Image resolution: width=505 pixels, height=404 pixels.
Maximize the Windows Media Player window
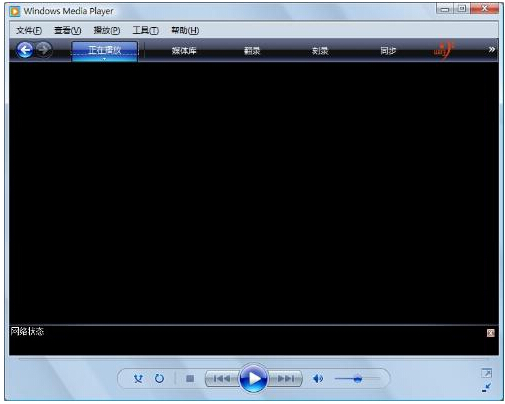pos(462,9)
